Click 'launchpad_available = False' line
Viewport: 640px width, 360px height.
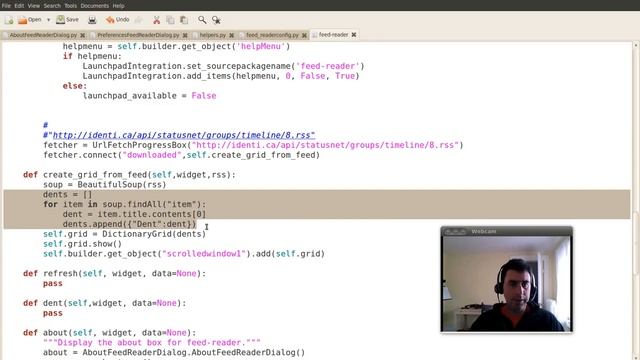point(149,96)
